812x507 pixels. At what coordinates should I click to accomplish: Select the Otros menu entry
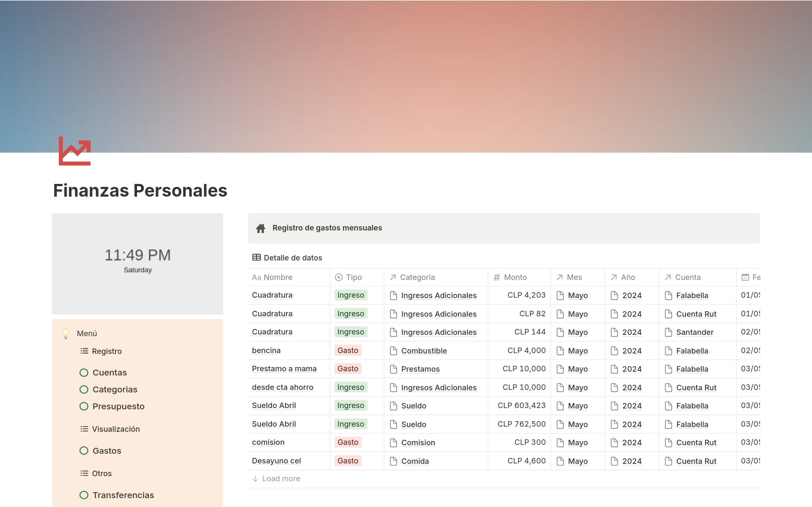101,473
